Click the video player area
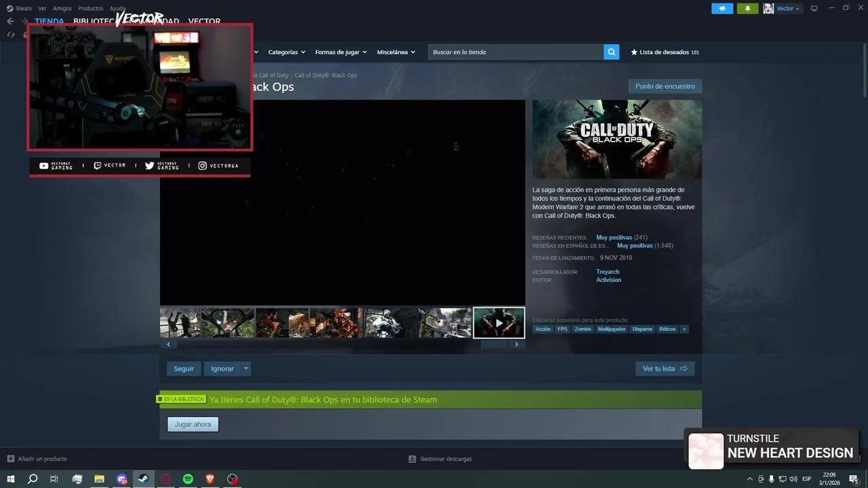This screenshot has width=868, height=488. (x=342, y=203)
